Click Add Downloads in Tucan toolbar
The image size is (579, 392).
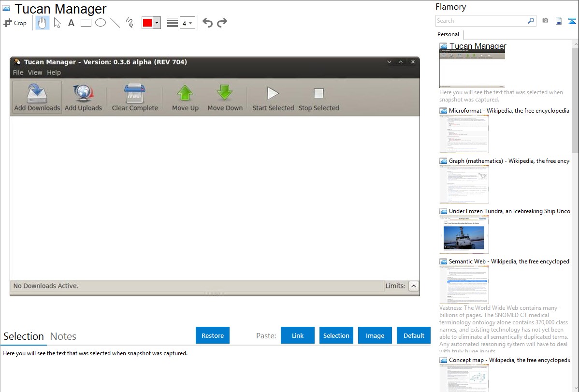click(37, 97)
